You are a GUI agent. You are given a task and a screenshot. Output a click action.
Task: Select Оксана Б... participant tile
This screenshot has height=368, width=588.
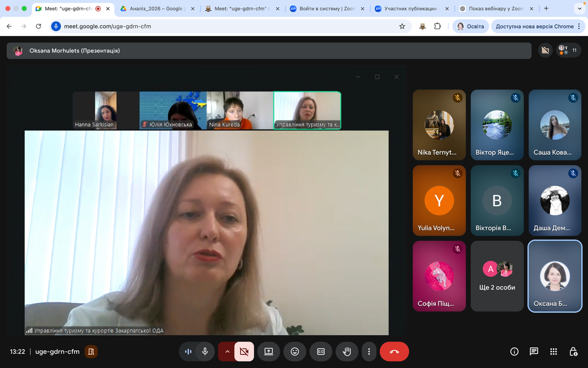point(555,276)
